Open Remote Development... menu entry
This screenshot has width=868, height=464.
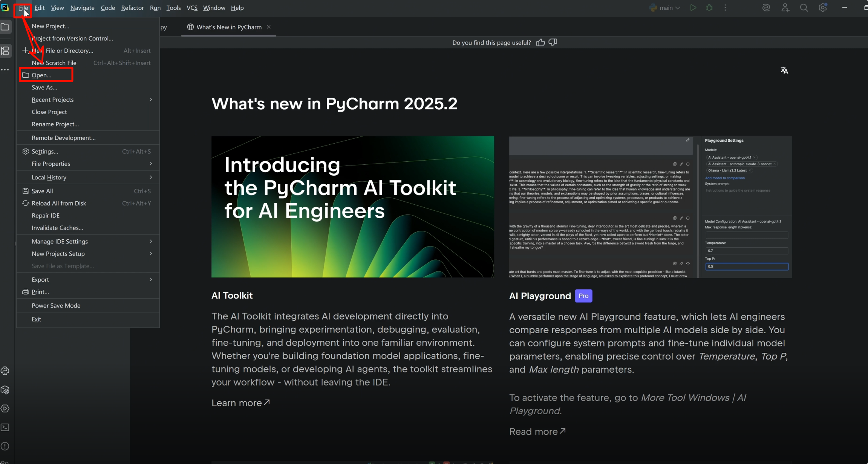(88, 138)
